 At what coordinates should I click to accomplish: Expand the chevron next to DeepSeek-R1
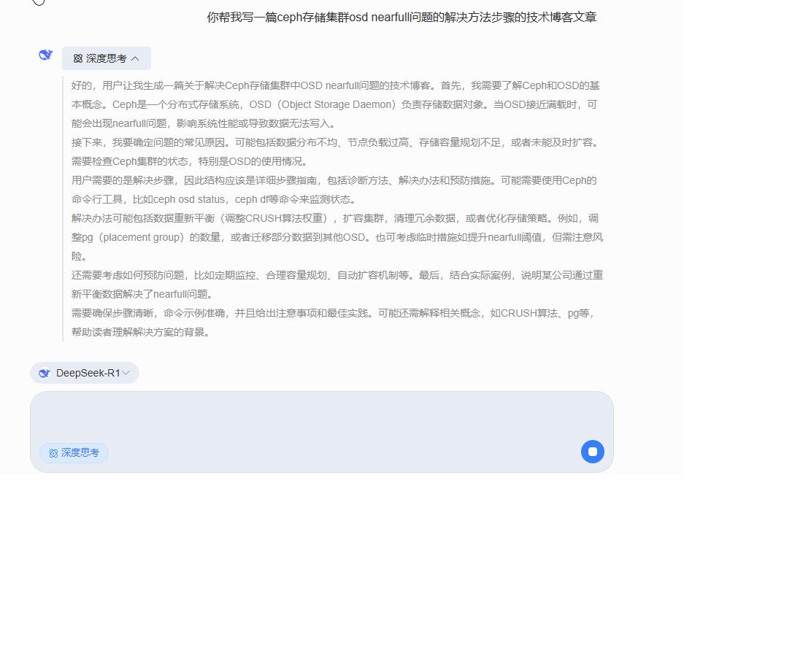point(127,373)
